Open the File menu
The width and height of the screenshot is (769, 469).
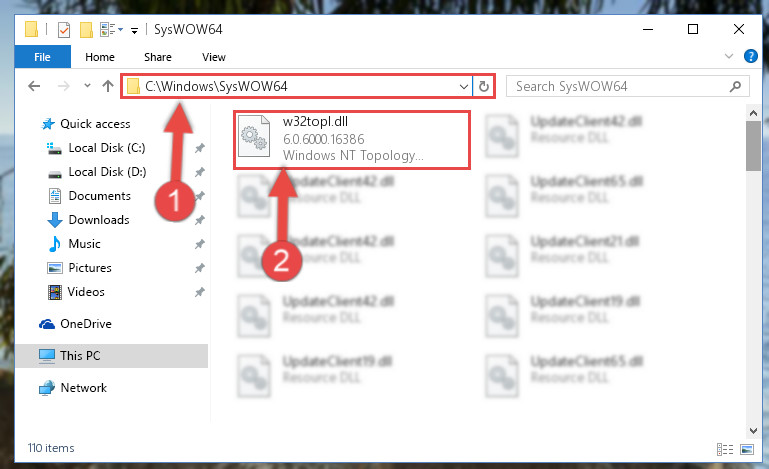click(x=42, y=57)
